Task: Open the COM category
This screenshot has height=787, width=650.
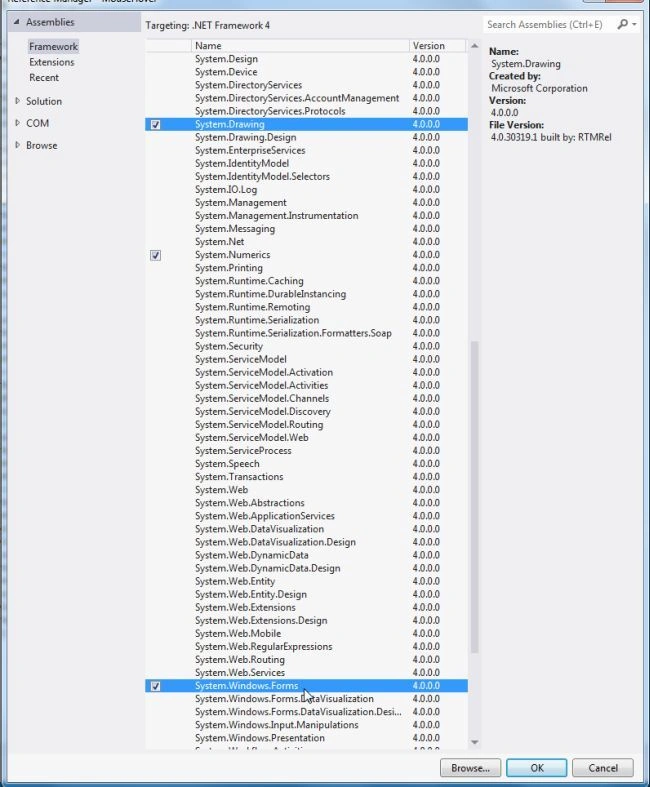Action: pyautogui.click(x=37, y=123)
